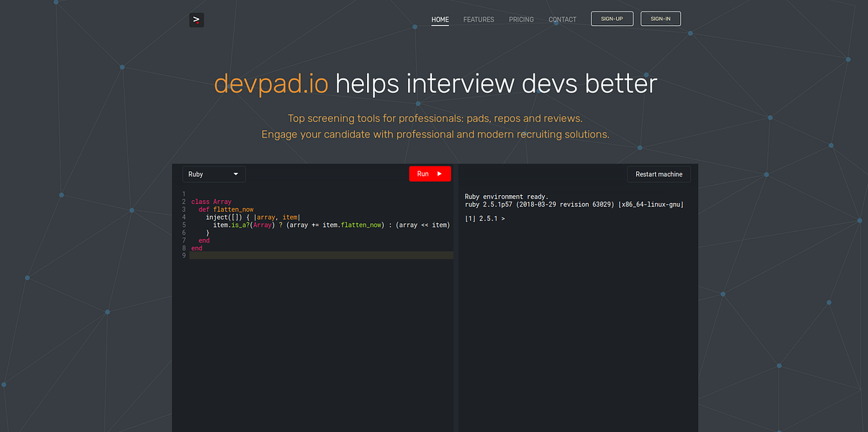Click the orange 'devpad.io' headline text
Viewport: 868px width, 432px height.
pyautogui.click(x=271, y=84)
